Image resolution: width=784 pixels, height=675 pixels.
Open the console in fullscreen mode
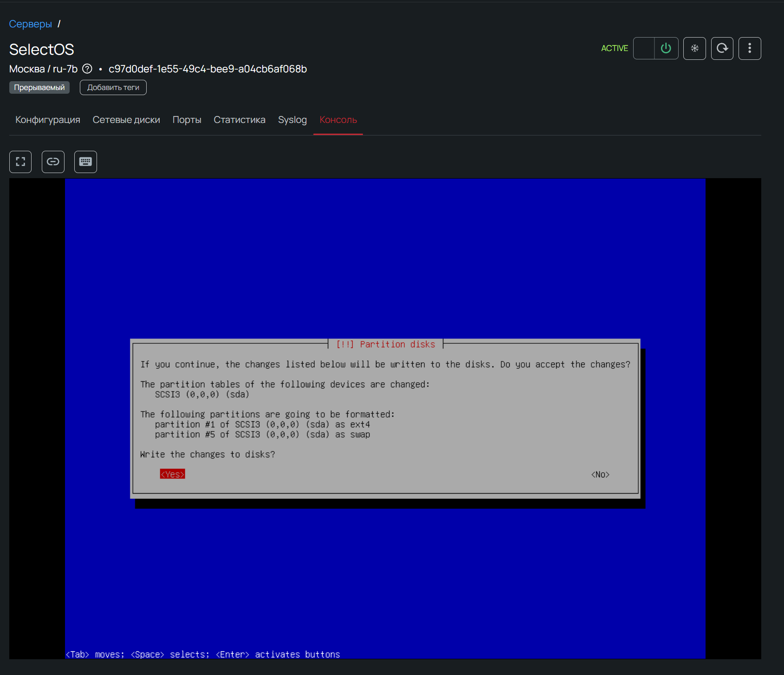point(20,162)
